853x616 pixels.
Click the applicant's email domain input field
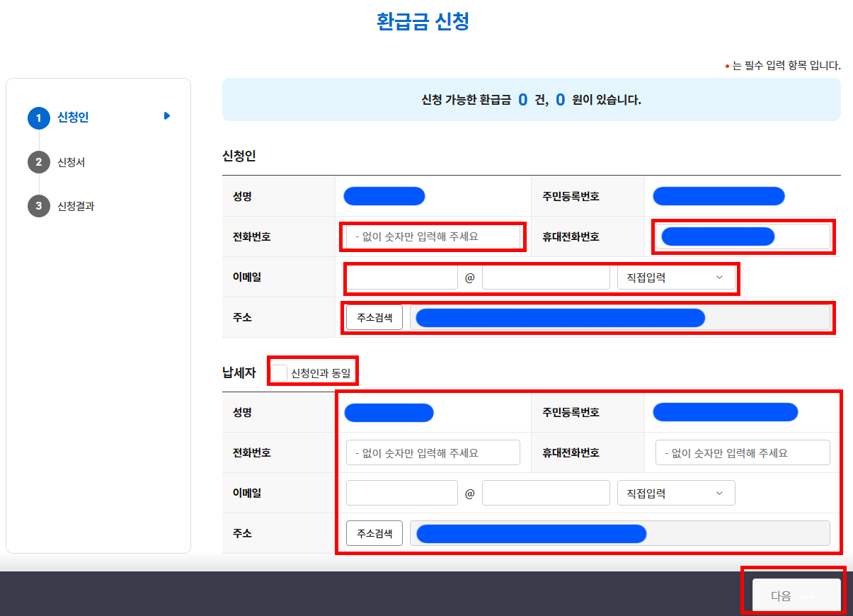pos(545,278)
